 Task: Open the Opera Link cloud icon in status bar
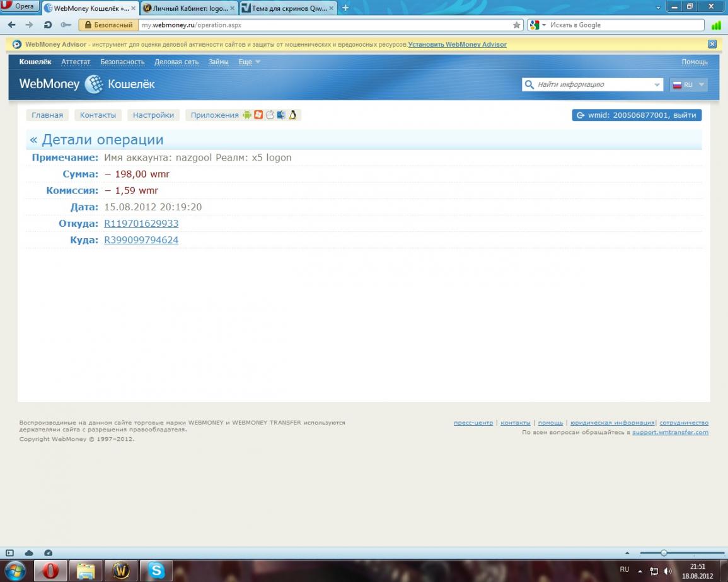(29, 553)
